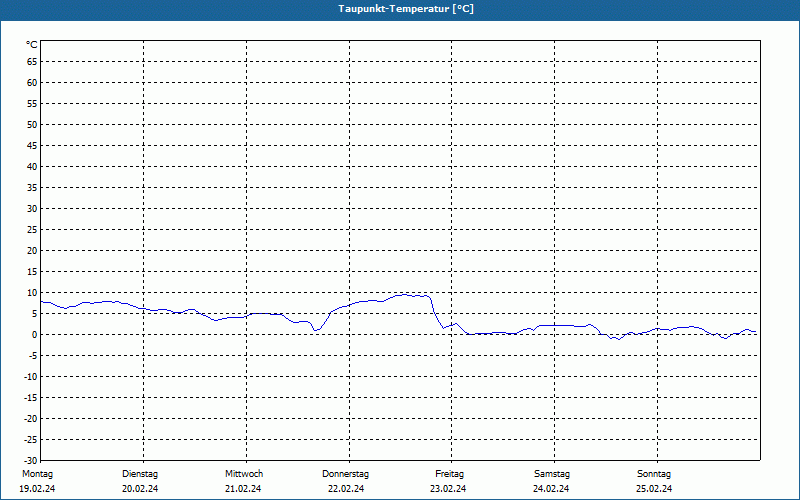Click the date '25.02.24'
Screen dimensions: 800x500
[x=654, y=489]
